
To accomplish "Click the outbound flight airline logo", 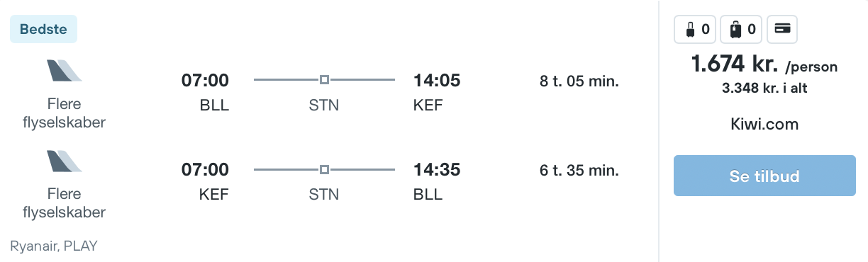I will pyautogui.click(x=65, y=71).
